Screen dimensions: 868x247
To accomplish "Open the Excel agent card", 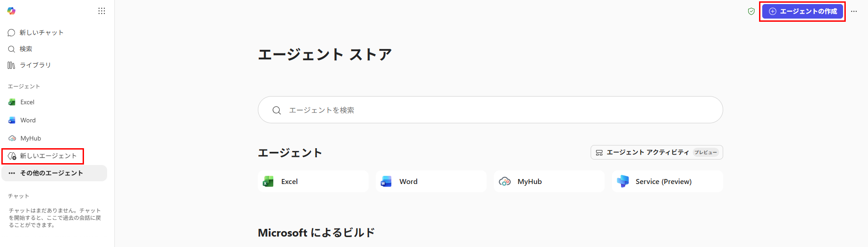I will point(313,181).
